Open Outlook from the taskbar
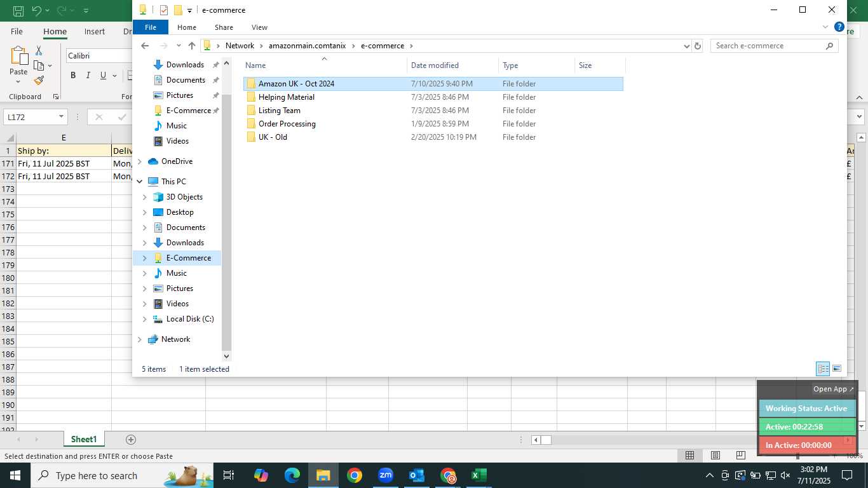Screen dimensions: 868x488 pos(417,475)
